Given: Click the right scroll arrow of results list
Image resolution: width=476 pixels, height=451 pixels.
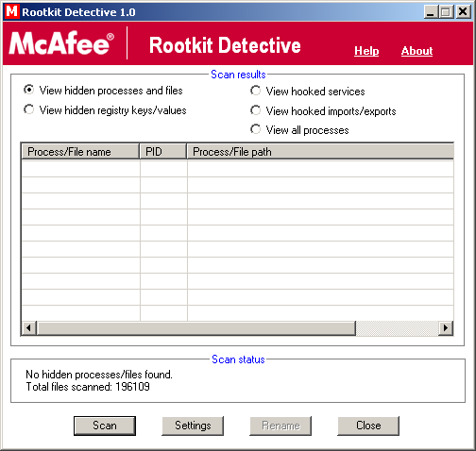Looking at the screenshot, I should pos(446,328).
